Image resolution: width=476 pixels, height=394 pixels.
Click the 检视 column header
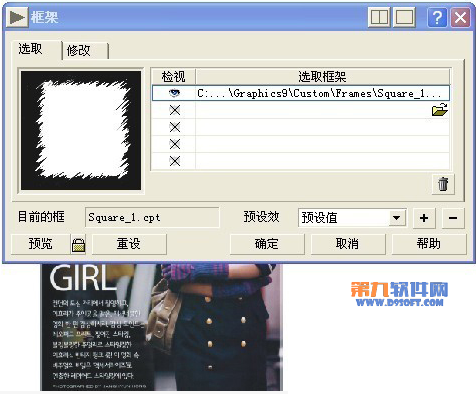tap(173, 77)
